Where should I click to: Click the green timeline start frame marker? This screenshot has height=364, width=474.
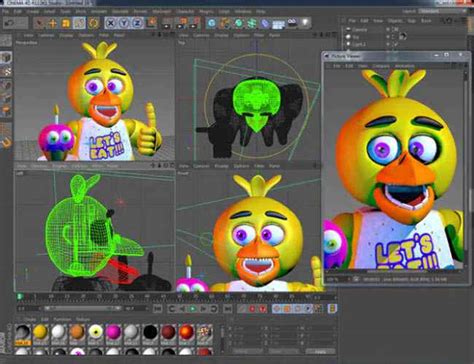tap(20, 296)
